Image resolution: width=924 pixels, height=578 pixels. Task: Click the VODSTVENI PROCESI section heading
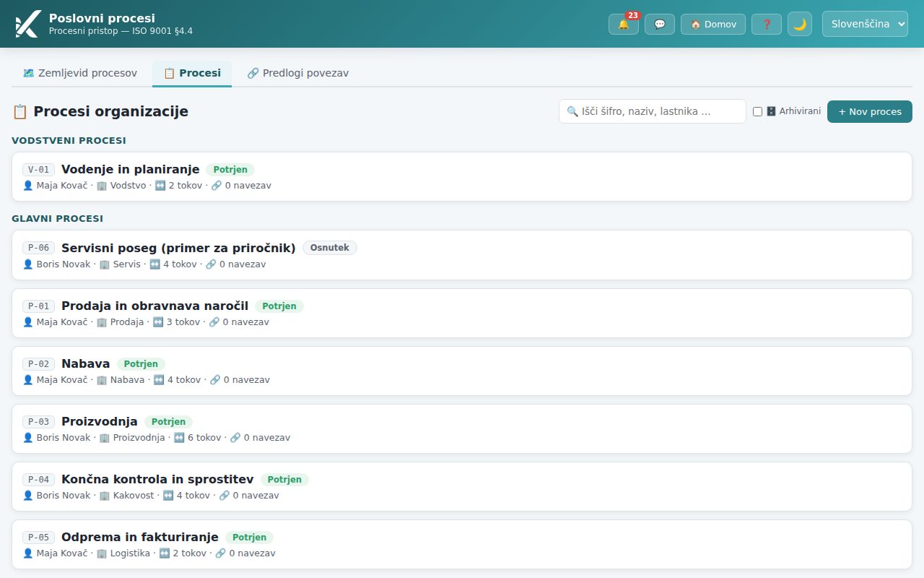[69, 140]
